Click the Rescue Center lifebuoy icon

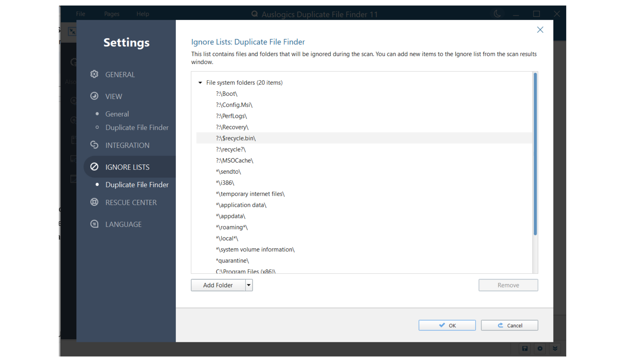tap(94, 202)
